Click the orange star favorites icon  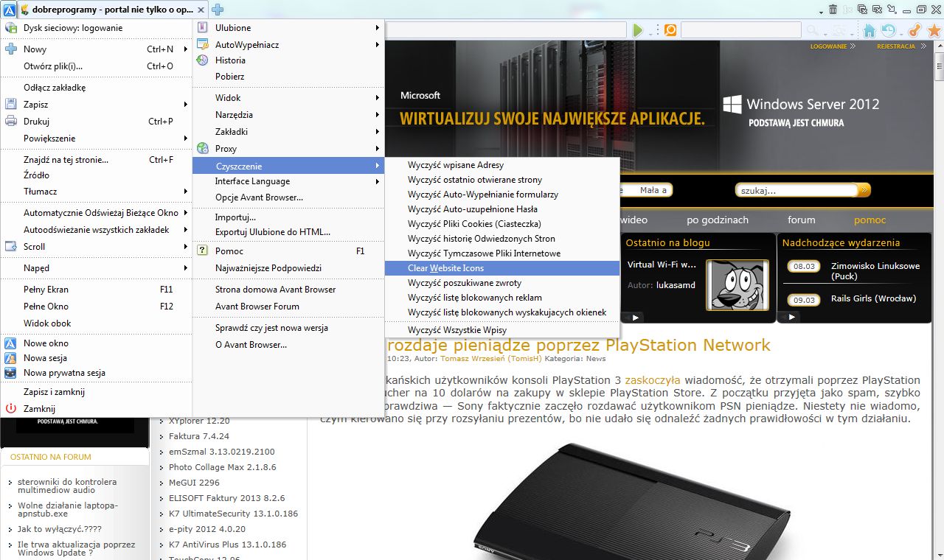(934, 30)
